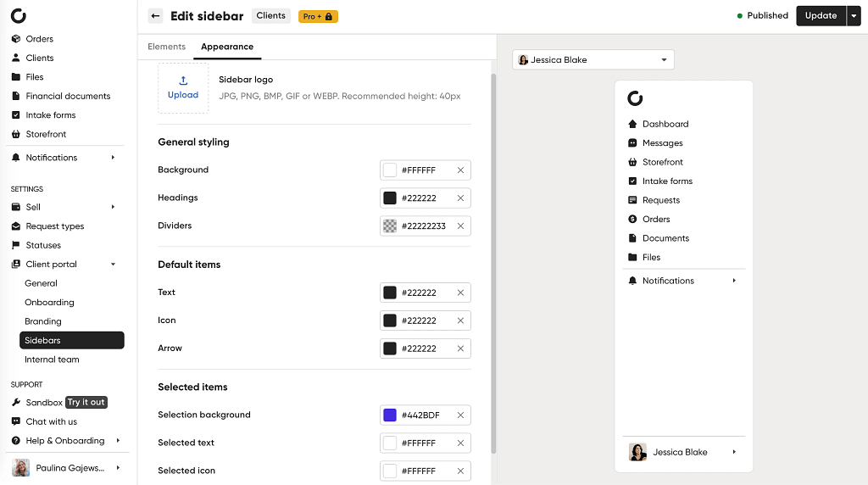868x485 pixels.
Task: Click the Documents icon in preview sidebar
Action: (632, 238)
